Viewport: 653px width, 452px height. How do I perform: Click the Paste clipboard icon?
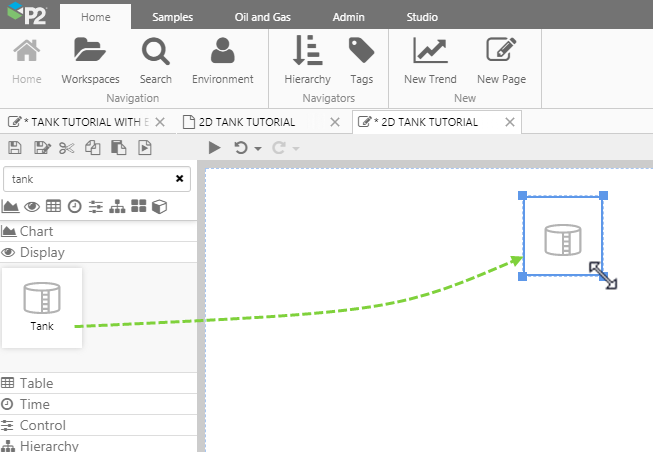[x=118, y=148]
